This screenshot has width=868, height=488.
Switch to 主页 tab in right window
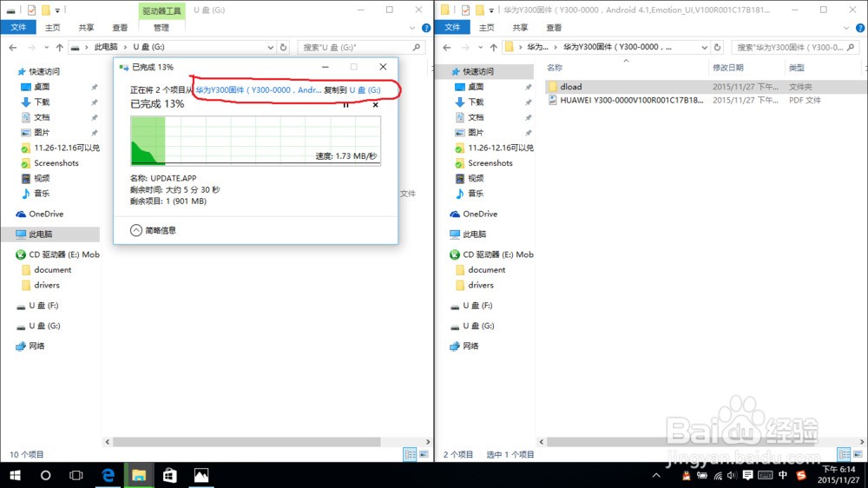point(487,28)
